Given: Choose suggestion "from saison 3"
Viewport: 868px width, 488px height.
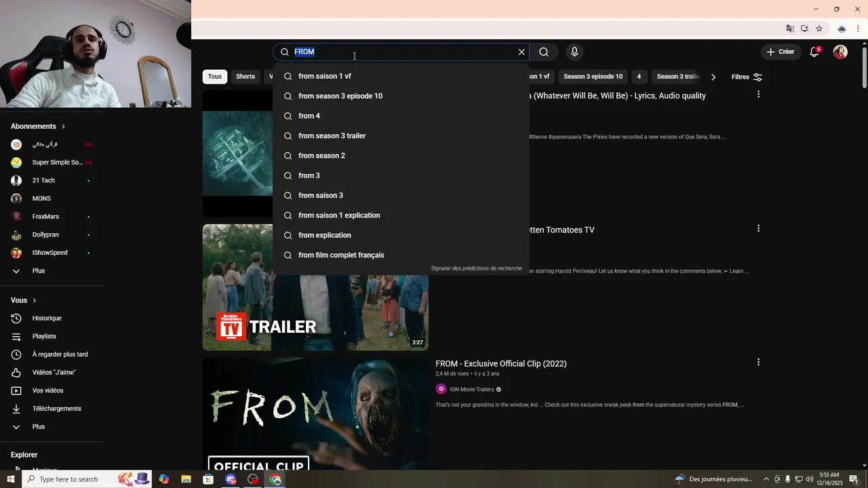Looking at the screenshot, I should click(x=401, y=196).
